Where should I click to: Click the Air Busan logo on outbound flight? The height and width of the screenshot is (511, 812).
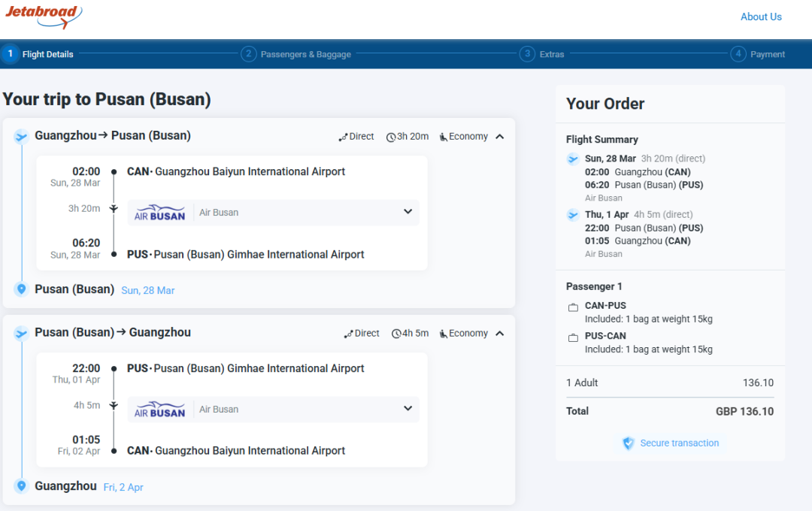[x=159, y=213]
